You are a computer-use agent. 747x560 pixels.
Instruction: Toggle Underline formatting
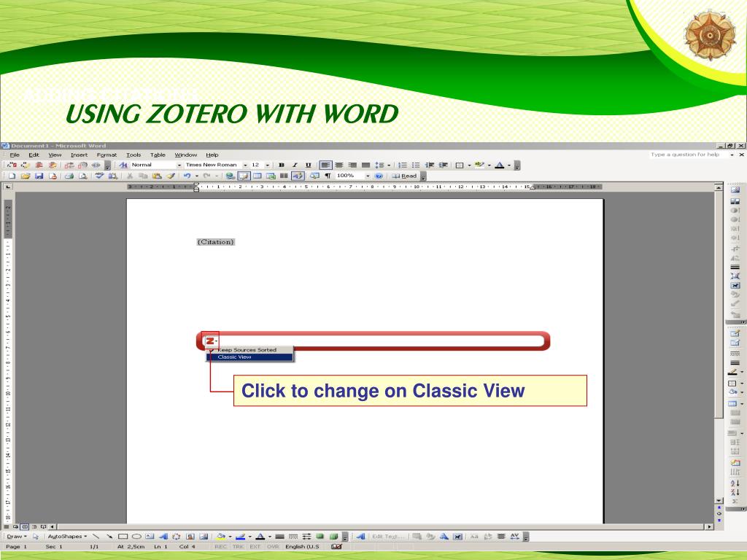point(309,166)
